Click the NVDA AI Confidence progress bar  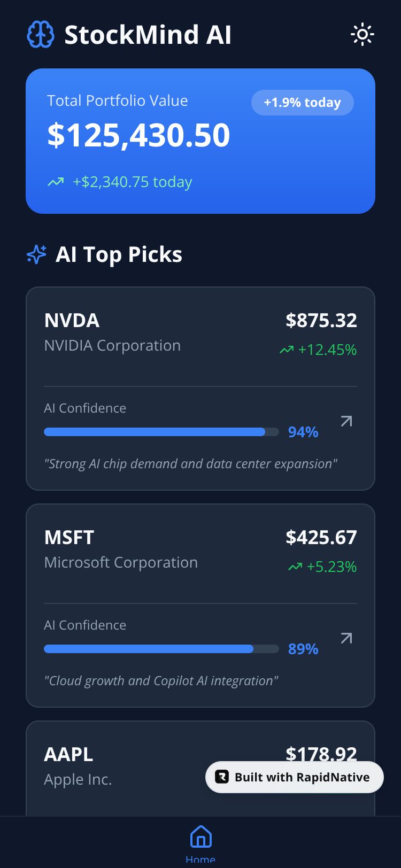(161, 432)
